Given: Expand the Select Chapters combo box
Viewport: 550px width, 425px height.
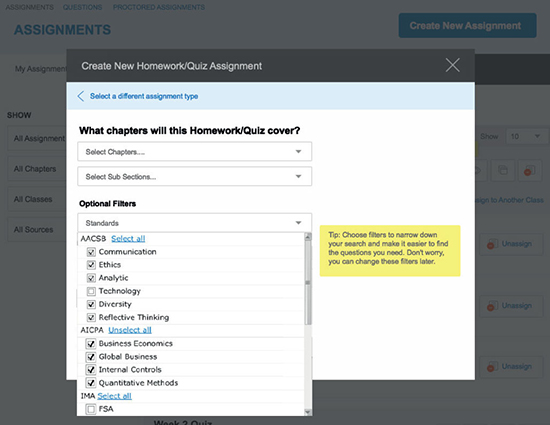Looking at the screenshot, I should point(194,151).
